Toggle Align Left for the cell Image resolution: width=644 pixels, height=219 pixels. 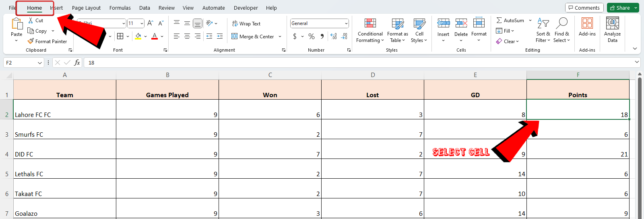(177, 36)
